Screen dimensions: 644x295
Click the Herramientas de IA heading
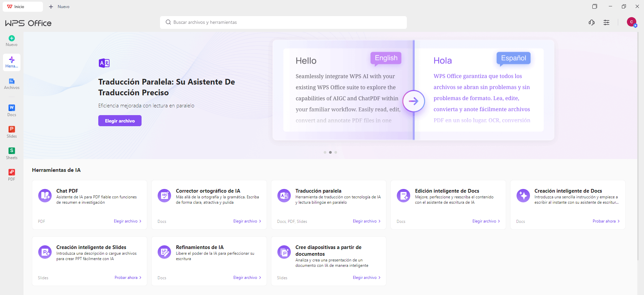[56, 170]
